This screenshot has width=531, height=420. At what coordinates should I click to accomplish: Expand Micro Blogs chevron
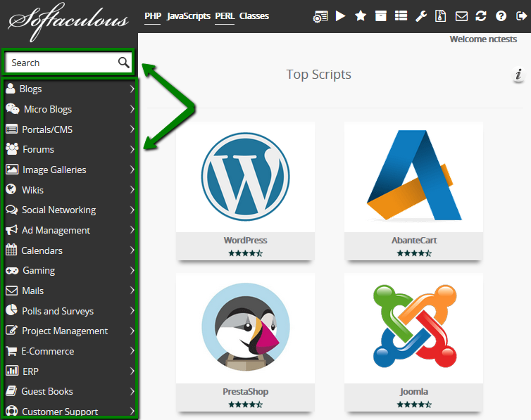click(x=132, y=109)
